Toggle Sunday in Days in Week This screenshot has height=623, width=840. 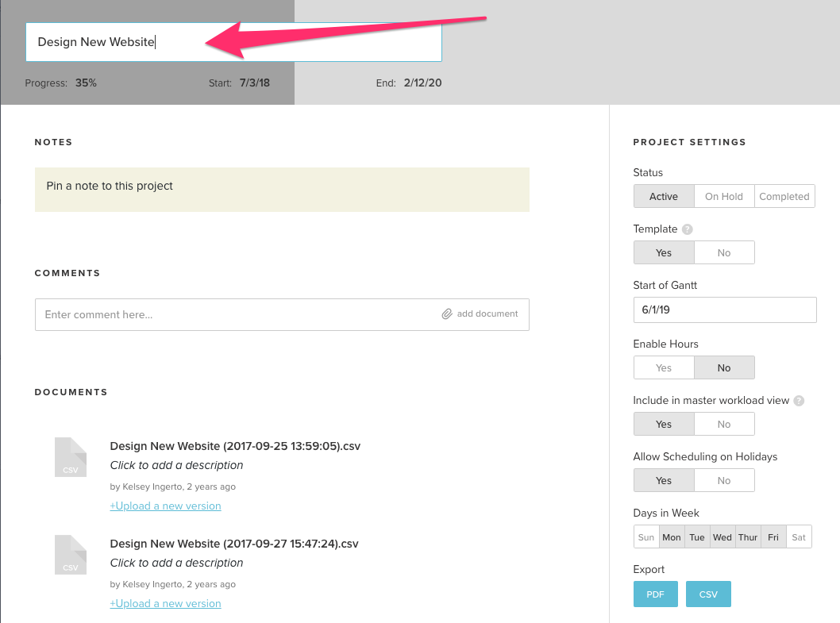coord(645,536)
